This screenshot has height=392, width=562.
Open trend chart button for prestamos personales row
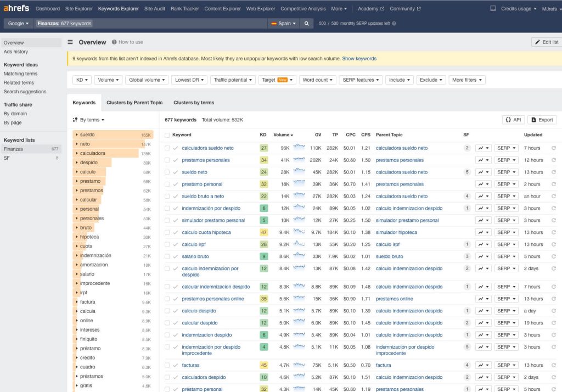pos(483,160)
